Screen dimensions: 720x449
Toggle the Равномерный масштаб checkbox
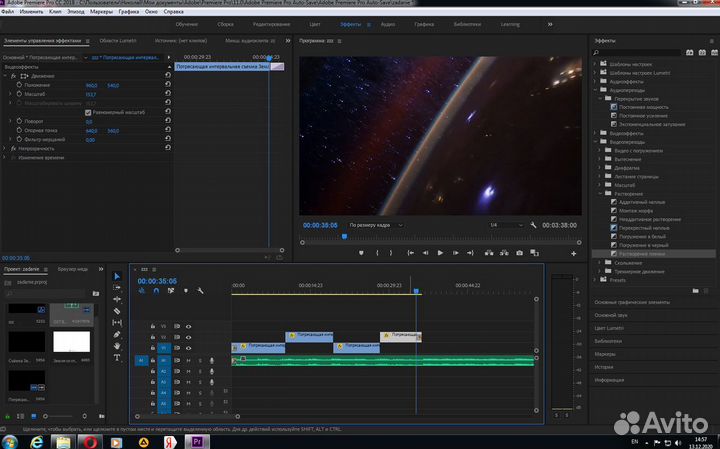pos(90,113)
